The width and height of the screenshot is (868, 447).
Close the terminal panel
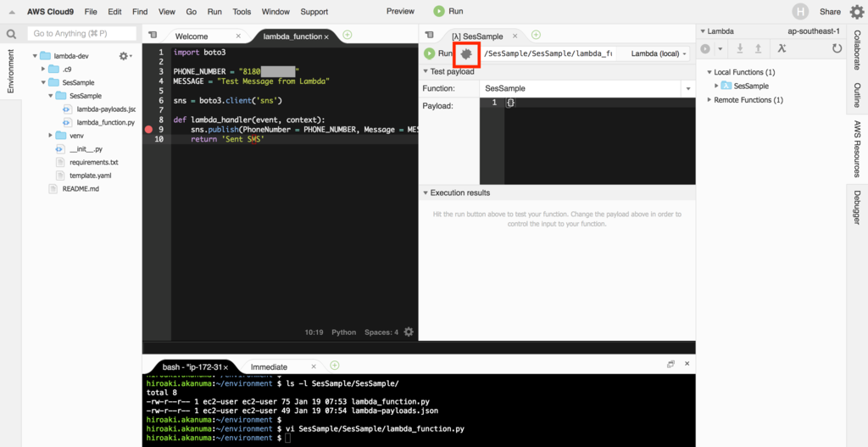[x=687, y=364]
